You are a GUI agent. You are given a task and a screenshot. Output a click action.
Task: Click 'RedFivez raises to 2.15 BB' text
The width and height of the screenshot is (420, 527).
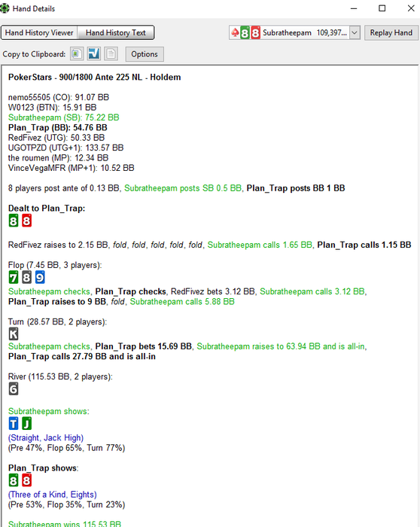pos(58,245)
